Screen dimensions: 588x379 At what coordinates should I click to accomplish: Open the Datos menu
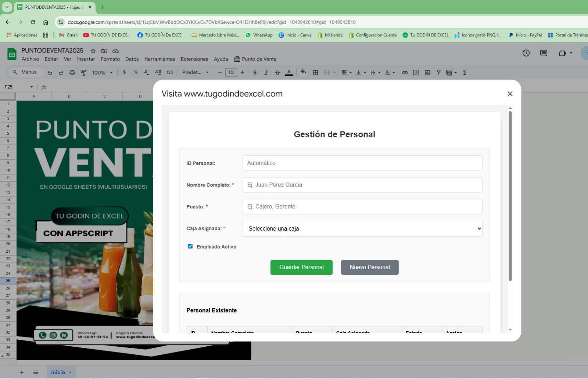(132, 59)
